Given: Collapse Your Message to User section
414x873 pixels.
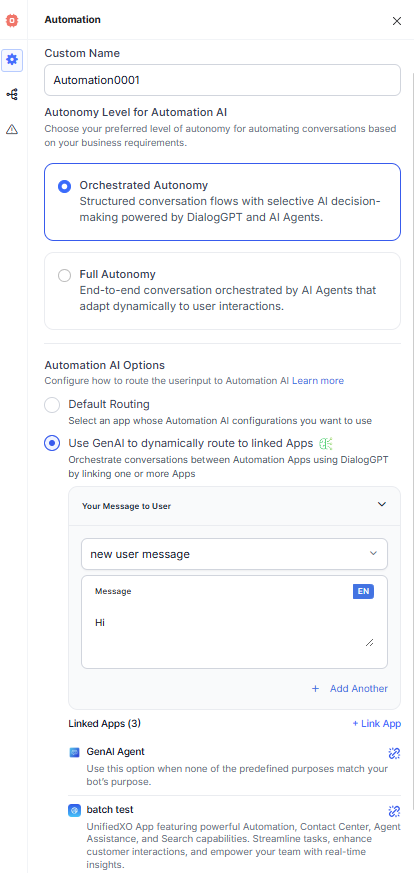Looking at the screenshot, I should (382, 504).
